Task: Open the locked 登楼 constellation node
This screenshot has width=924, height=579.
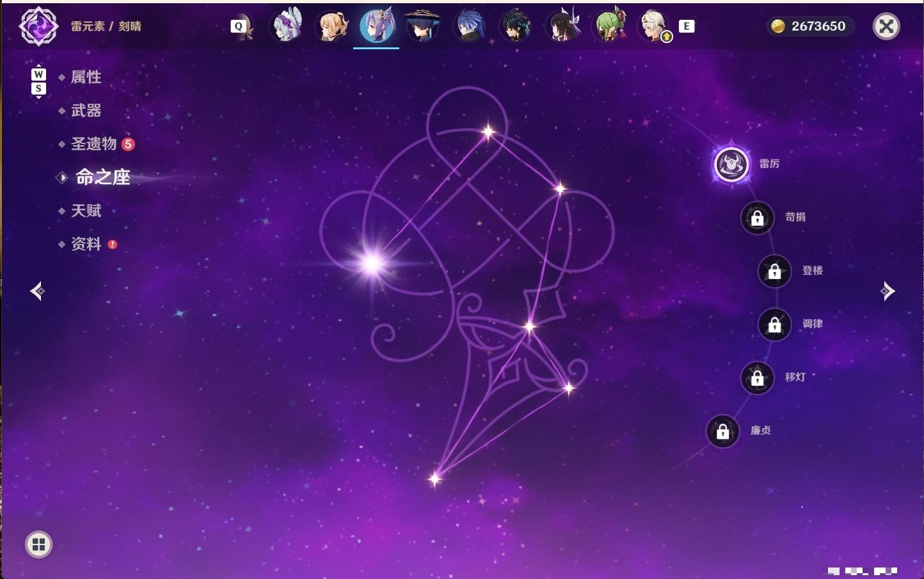Action: pos(774,271)
